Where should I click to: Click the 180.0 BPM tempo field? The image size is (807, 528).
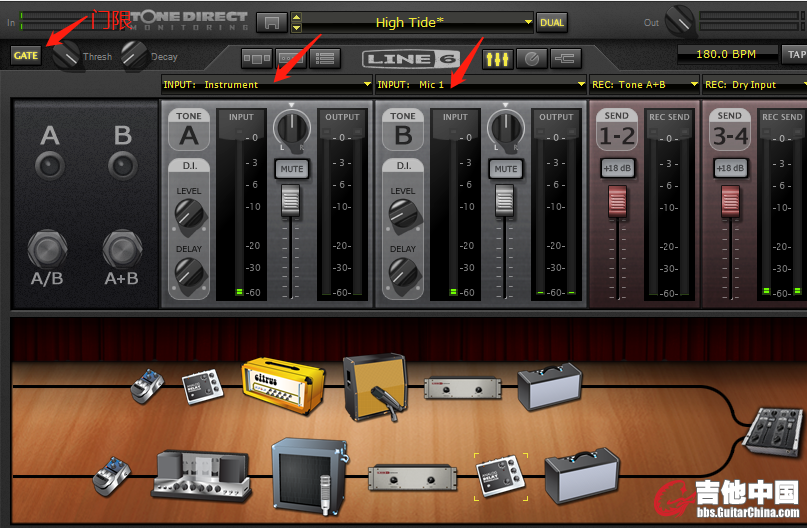[727, 54]
